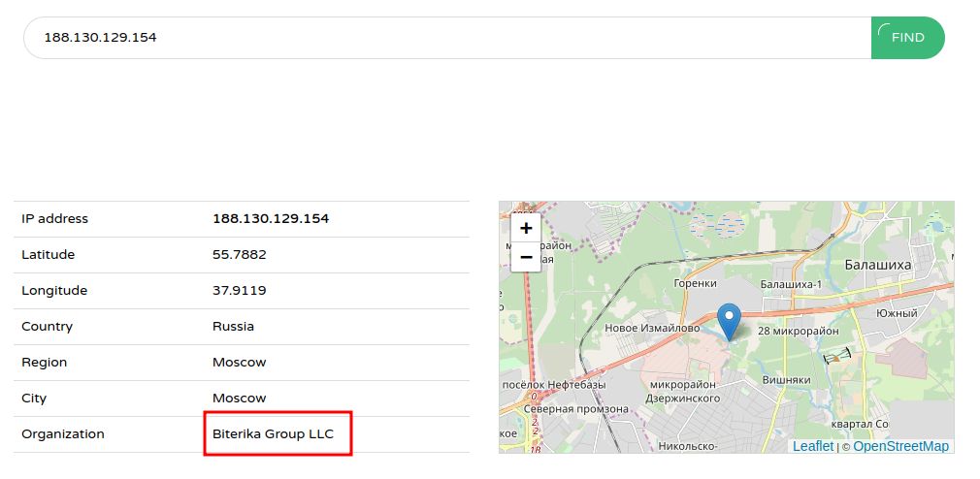Click the 28 микрорайон map label
Screen dimensions: 980x479
(x=799, y=331)
